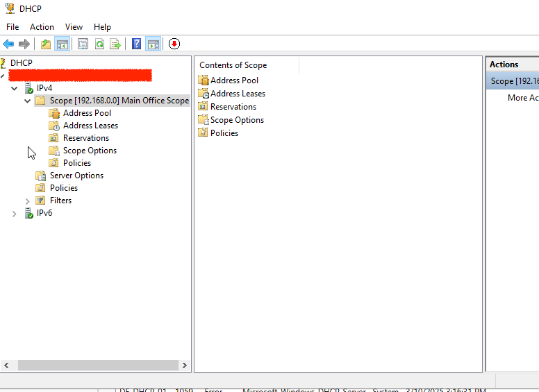Screen dimensions: 539x392
Task: Select Address Leases in the left tree
Action: pos(90,126)
